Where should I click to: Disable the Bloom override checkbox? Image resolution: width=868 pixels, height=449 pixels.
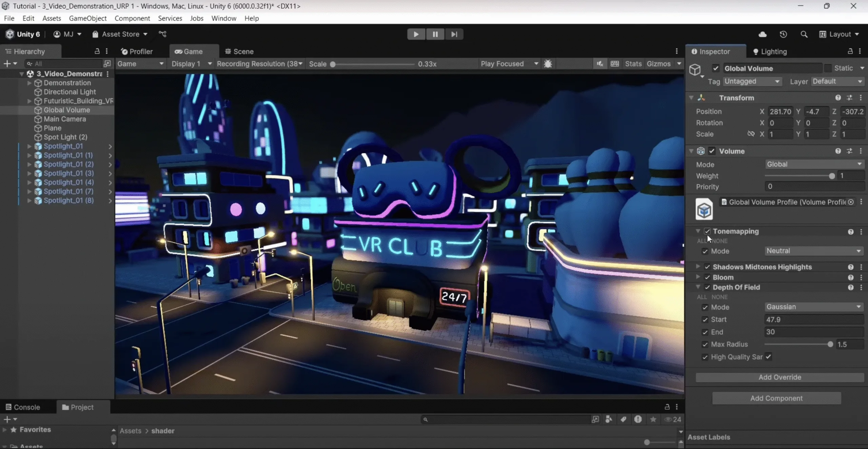pos(707,277)
